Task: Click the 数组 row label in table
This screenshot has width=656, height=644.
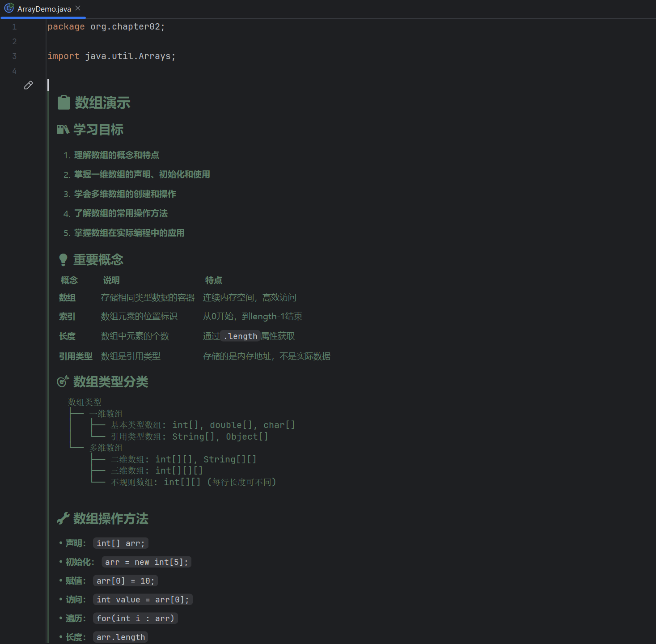Action: (67, 298)
